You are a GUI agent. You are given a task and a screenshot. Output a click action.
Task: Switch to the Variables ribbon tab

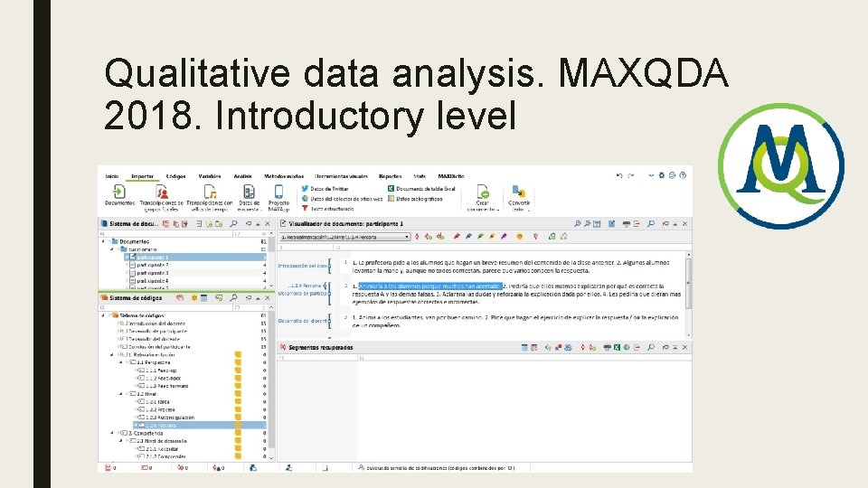point(209,176)
